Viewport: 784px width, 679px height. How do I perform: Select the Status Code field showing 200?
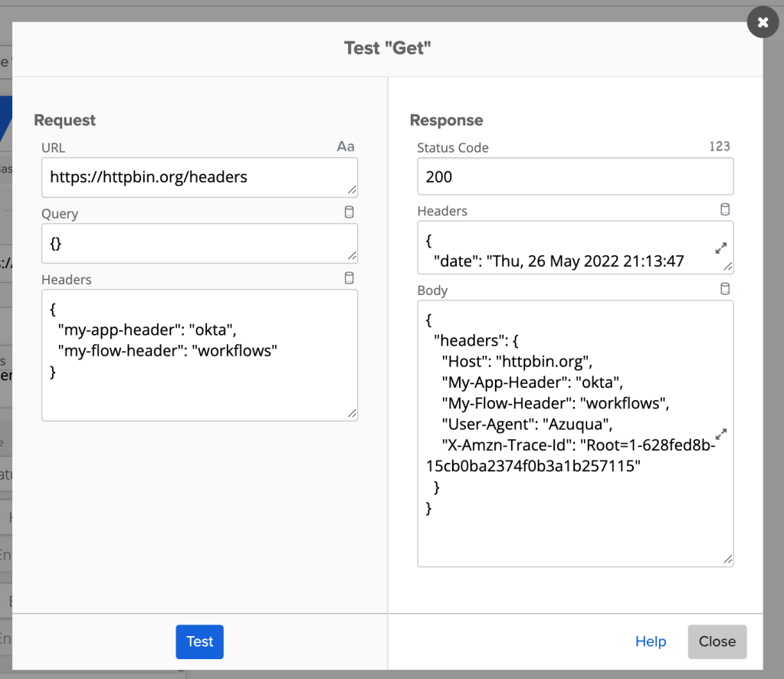pyautogui.click(x=575, y=176)
